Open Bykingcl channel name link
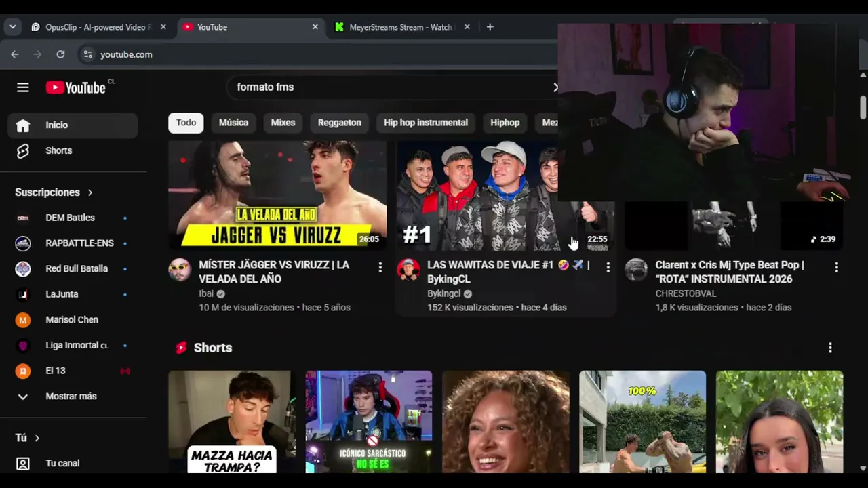This screenshot has width=868, height=488. point(443,293)
